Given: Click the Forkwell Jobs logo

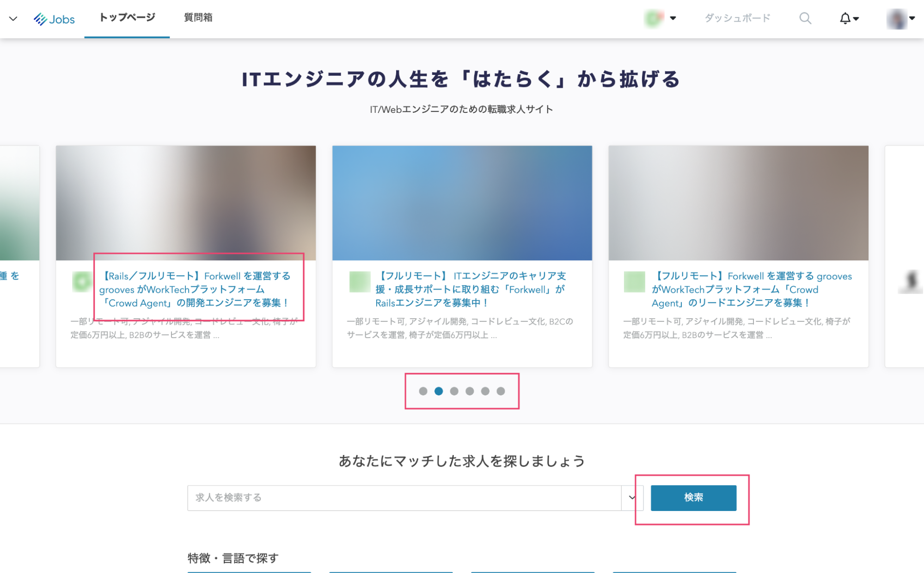Looking at the screenshot, I should [x=54, y=19].
